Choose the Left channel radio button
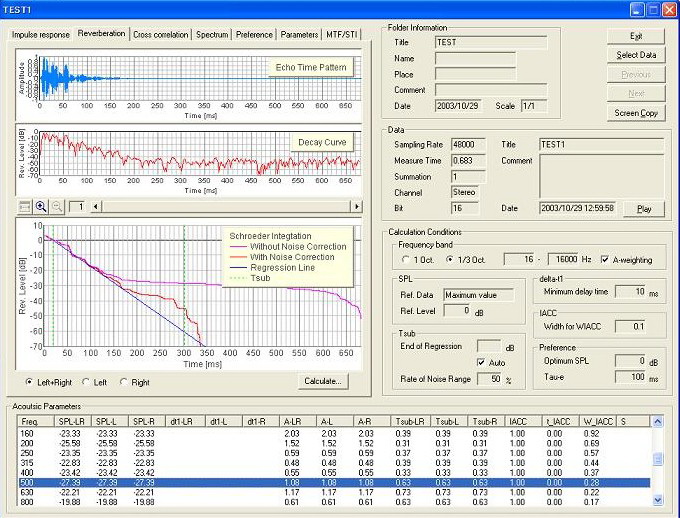Viewport: 680px width, 518px height. coord(85,381)
